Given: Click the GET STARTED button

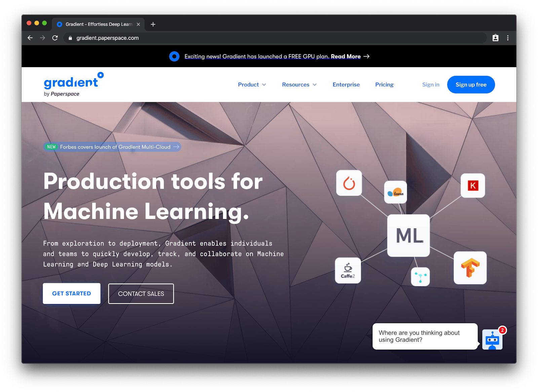Looking at the screenshot, I should (x=72, y=294).
